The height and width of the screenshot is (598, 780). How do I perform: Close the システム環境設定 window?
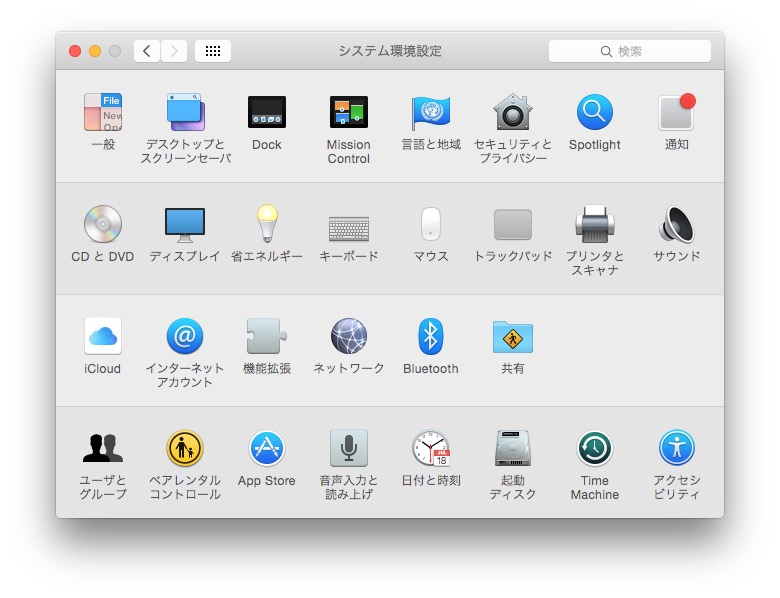click(x=75, y=51)
